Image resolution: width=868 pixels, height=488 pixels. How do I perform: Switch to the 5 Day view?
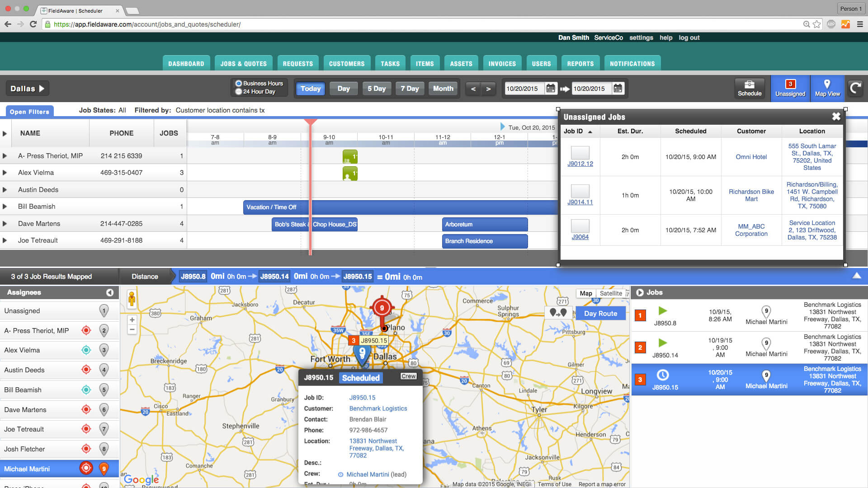click(377, 89)
